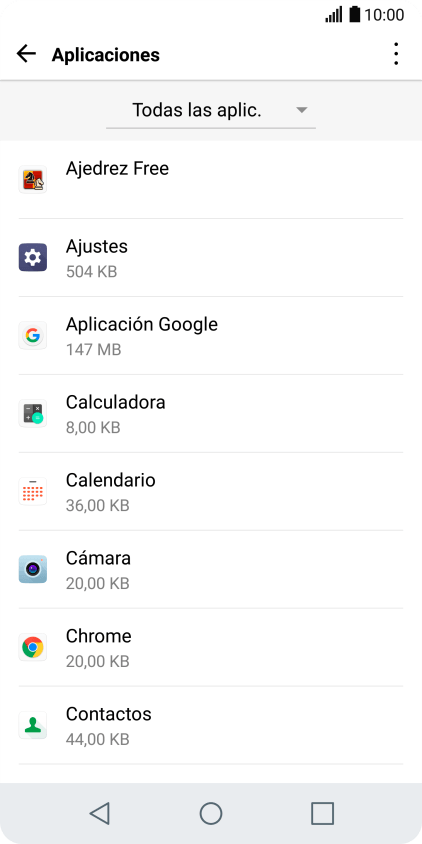The image size is (422, 844).
Task: Tap the recent apps square button
Action: [322, 813]
